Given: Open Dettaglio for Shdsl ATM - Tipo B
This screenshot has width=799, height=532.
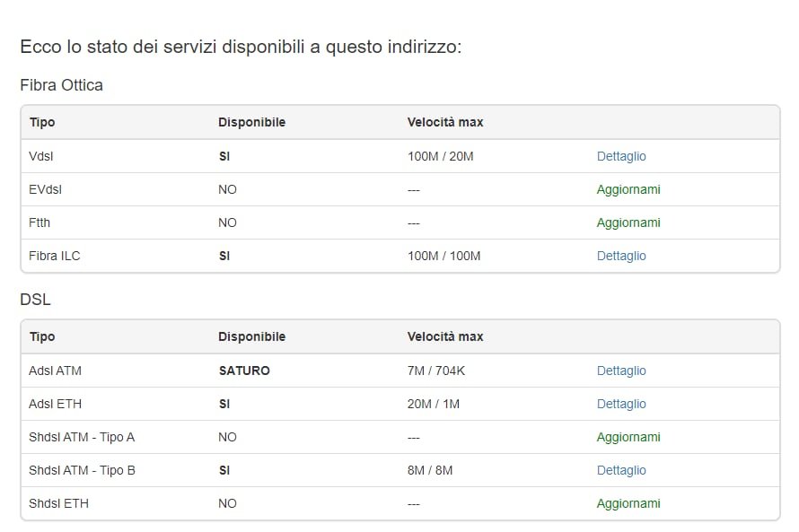Looking at the screenshot, I should (621, 470).
